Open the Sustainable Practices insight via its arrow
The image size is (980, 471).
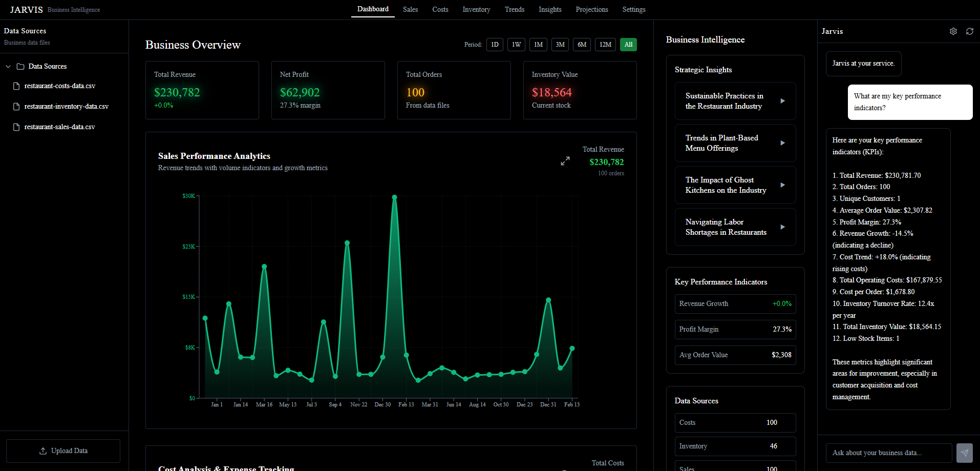(782, 101)
